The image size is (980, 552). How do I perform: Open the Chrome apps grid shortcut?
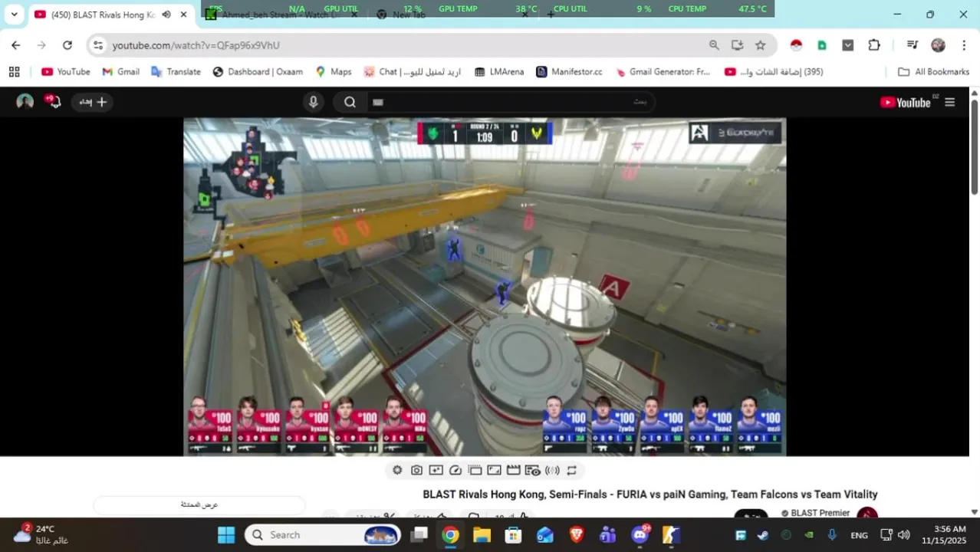(x=14, y=71)
